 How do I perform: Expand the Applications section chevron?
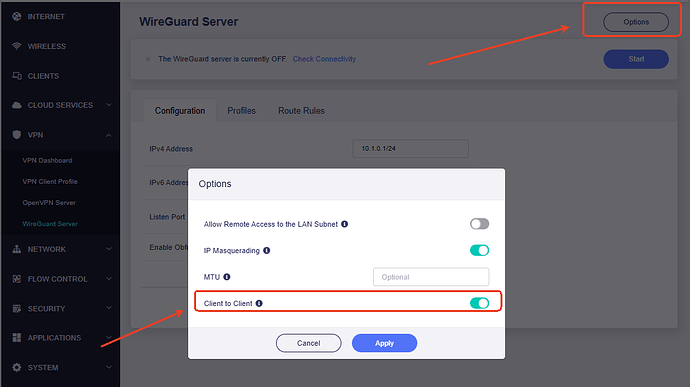click(109, 337)
